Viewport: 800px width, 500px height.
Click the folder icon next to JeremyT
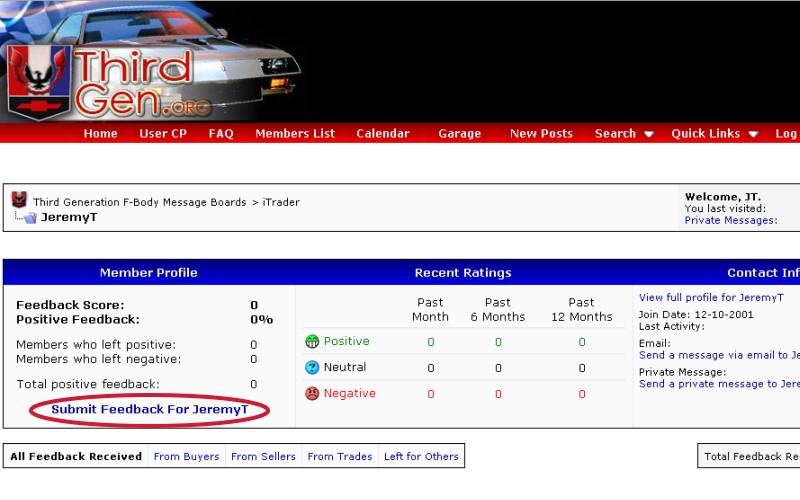point(29,217)
